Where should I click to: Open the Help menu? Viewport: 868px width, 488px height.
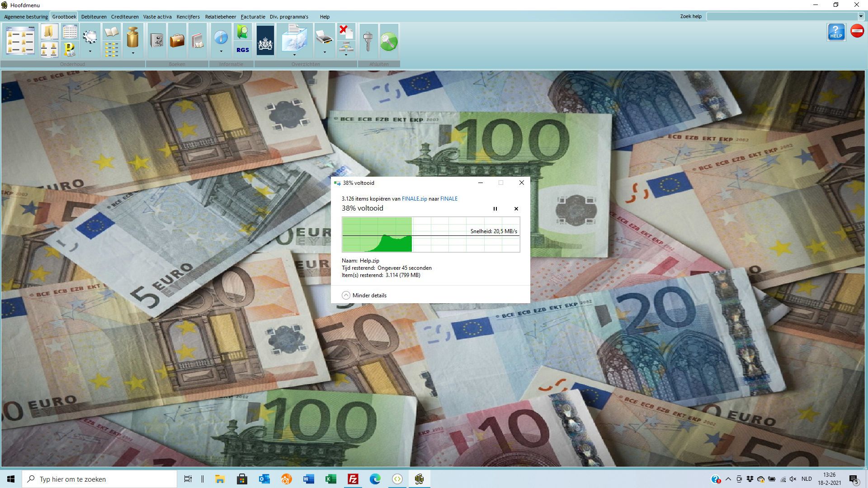325,17
